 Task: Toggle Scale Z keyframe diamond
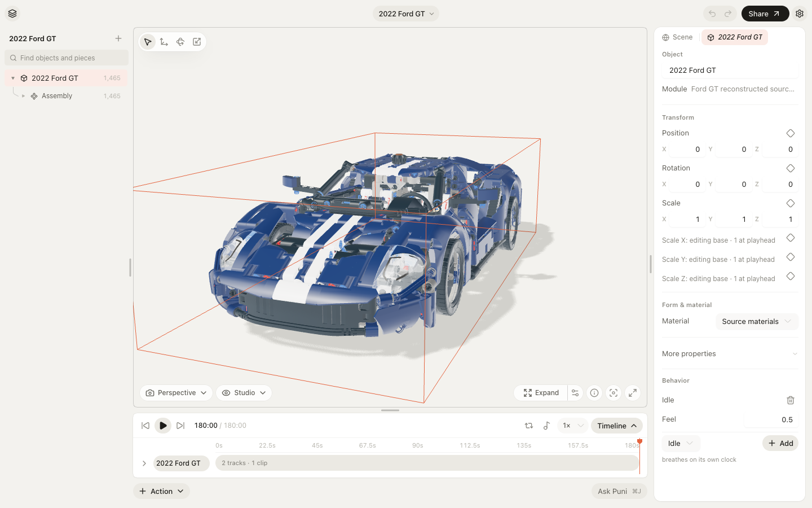point(791,276)
